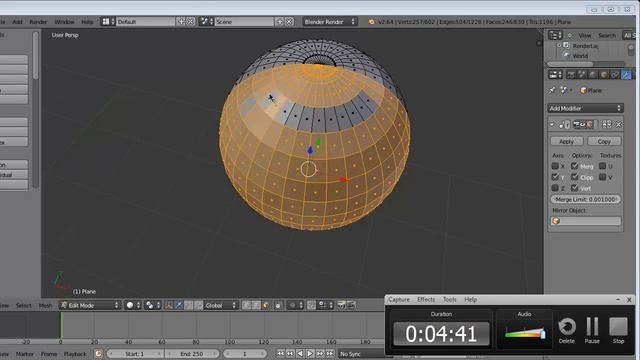Open the Add menu in top bar

(x=17, y=22)
